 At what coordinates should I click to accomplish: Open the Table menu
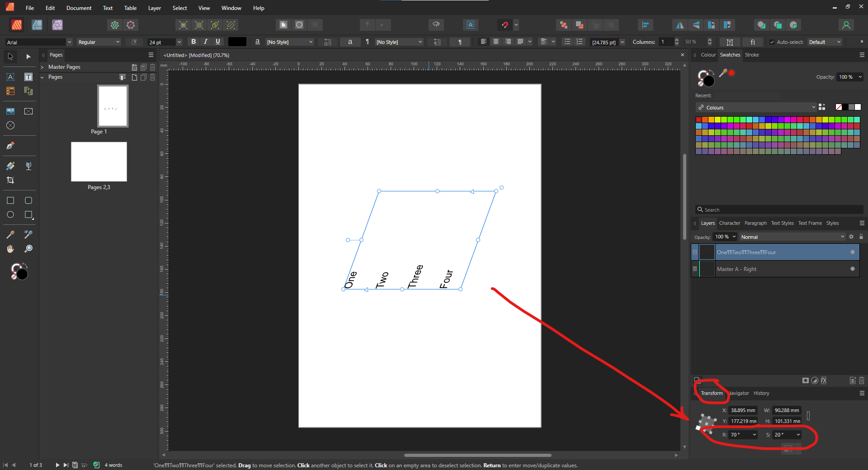tap(130, 8)
